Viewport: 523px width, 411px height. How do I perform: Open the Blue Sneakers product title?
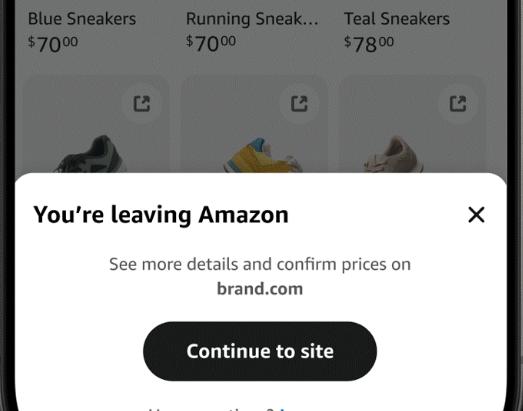click(82, 19)
